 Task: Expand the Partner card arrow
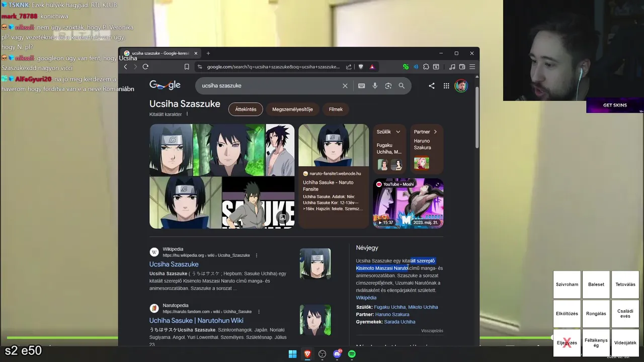435,132
